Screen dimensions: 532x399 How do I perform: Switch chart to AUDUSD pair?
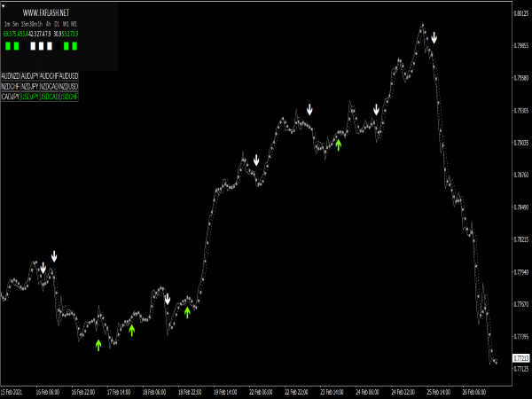click(69, 76)
